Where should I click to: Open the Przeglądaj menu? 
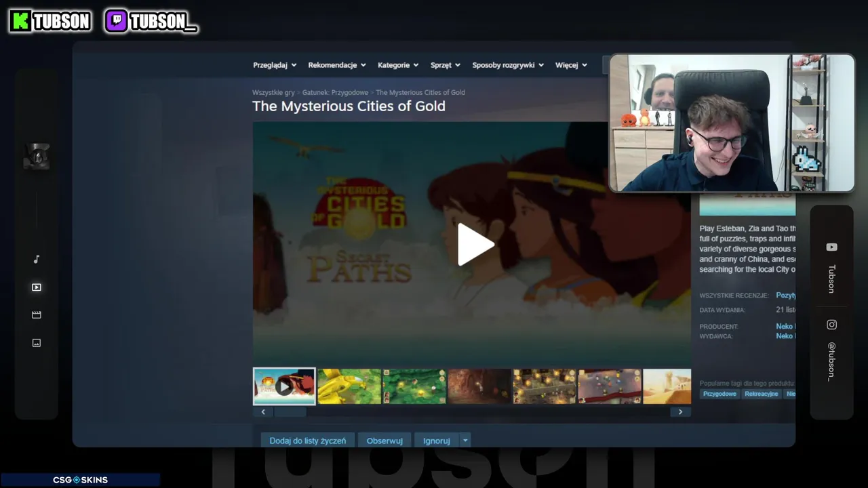275,65
